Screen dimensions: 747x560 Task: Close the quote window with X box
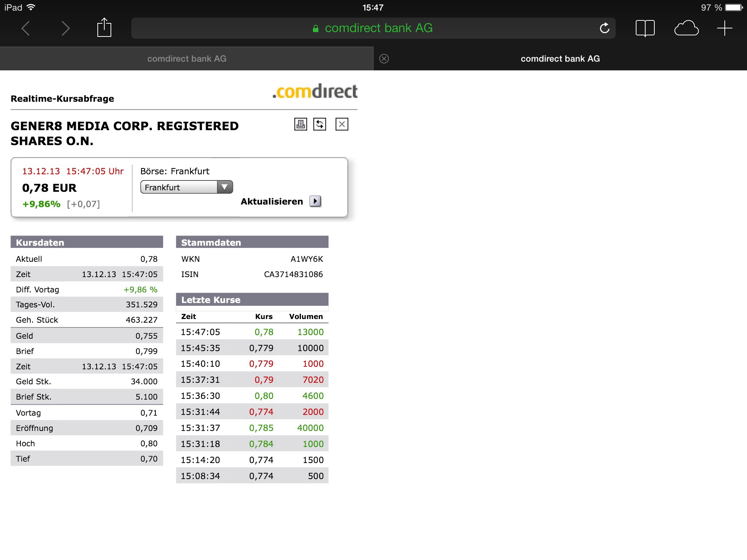click(341, 124)
